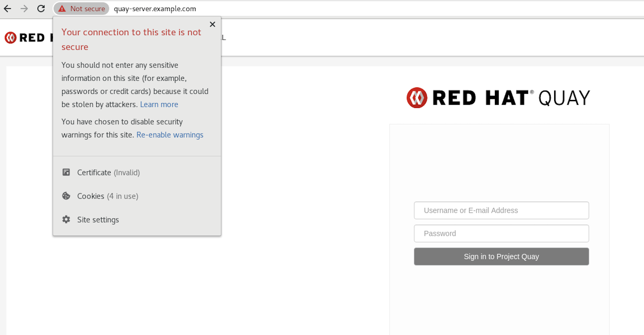
Task: Open Certificate (Invalid) entry
Action: 108,172
